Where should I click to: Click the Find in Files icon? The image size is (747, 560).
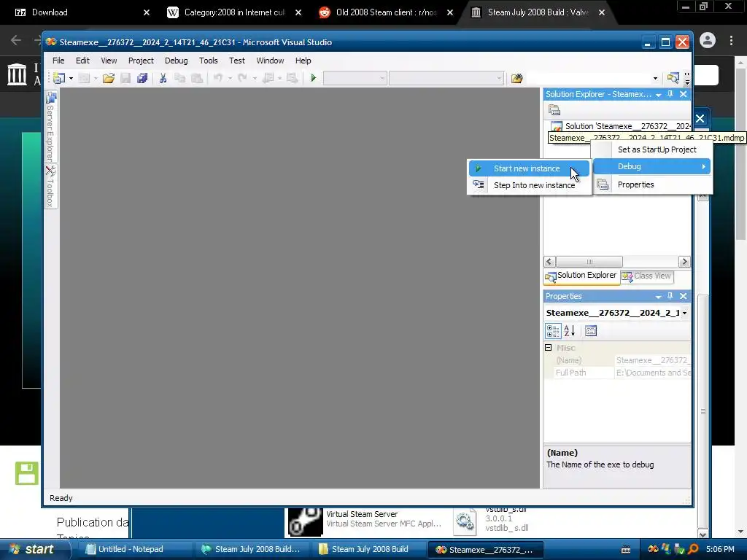pyautogui.click(x=517, y=78)
